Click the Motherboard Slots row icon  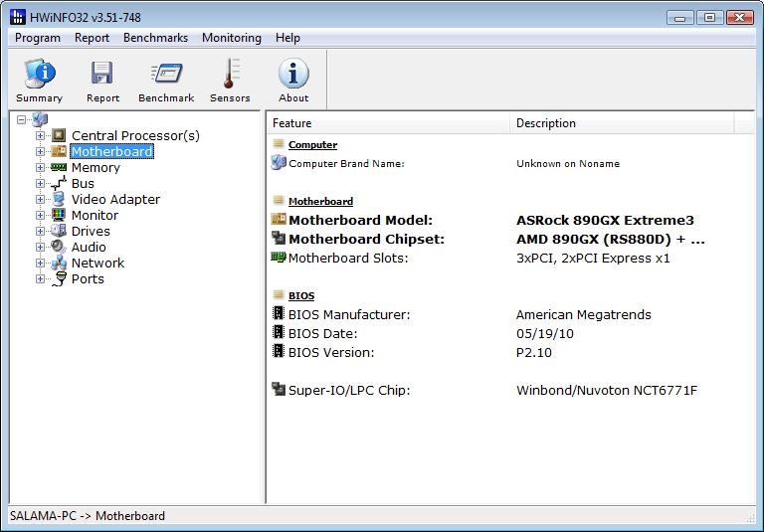point(279,257)
